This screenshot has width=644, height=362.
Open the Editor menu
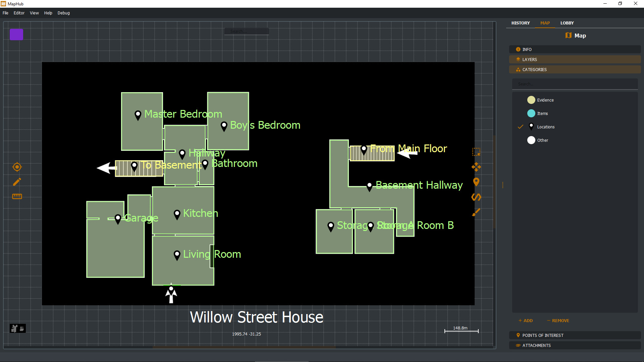pos(19,13)
